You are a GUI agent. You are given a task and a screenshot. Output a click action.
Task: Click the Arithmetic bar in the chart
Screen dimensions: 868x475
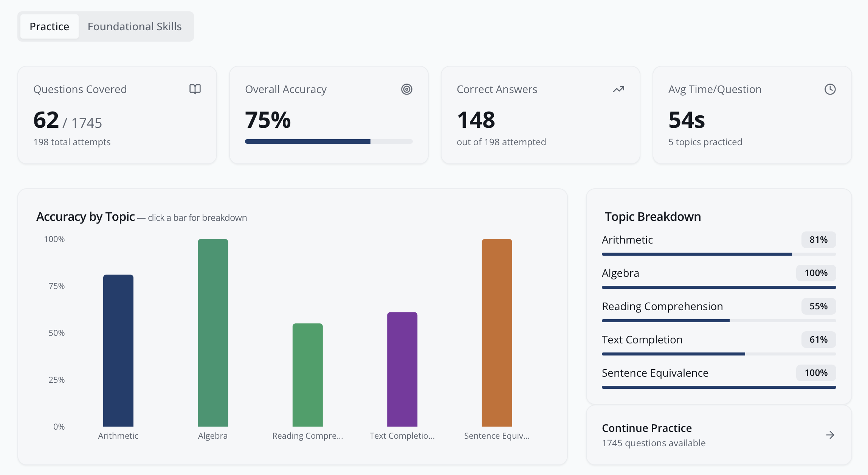118,351
